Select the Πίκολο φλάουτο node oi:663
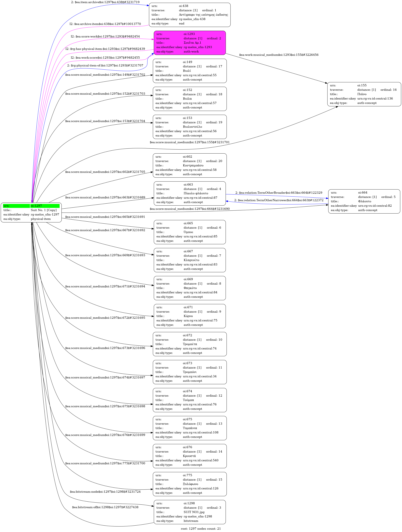Screen dimensions: 402x532 [190, 193]
